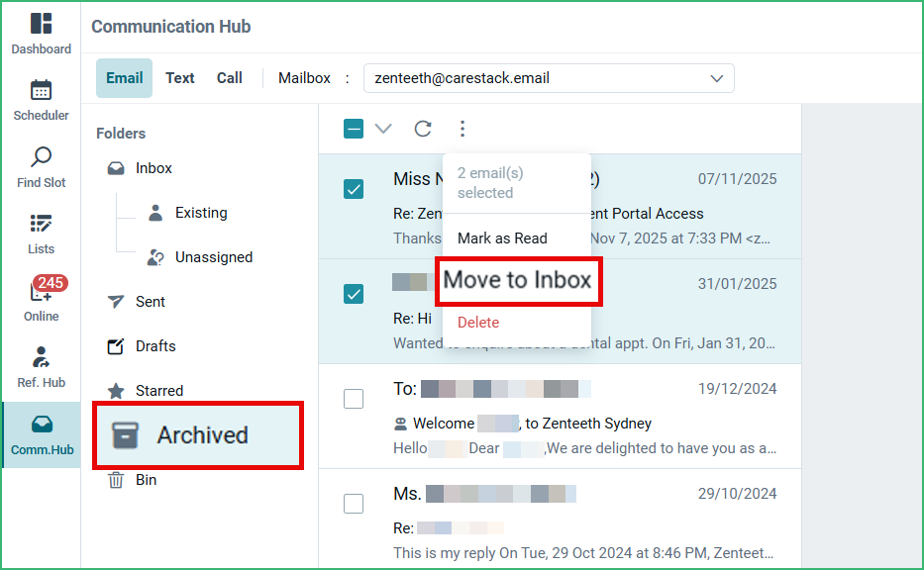Click the Existing patient person icon
Viewport: 924px width, 570px height.
pyautogui.click(x=155, y=213)
